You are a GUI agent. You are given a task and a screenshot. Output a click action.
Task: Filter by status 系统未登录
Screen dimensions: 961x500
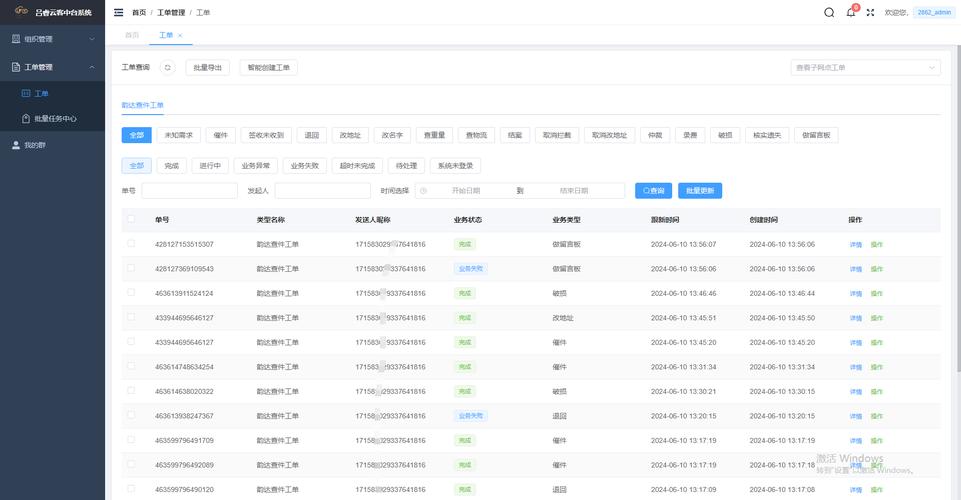455,165
